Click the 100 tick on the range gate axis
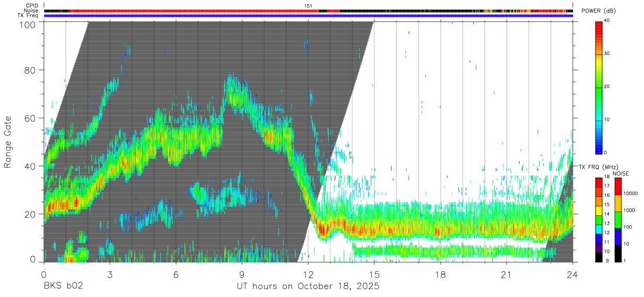This screenshot has height=297, width=644. click(28, 24)
